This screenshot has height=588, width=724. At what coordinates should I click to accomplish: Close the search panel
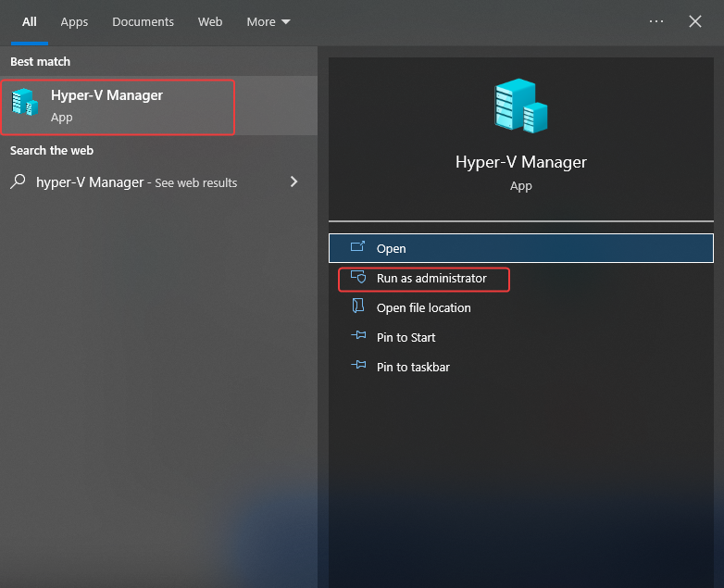point(695,21)
